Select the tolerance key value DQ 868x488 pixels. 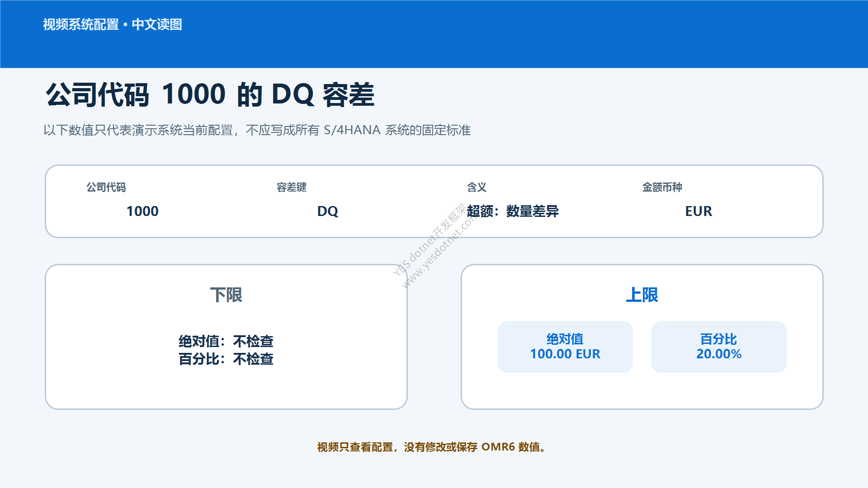pyautogui.click(x=328, y=211)
